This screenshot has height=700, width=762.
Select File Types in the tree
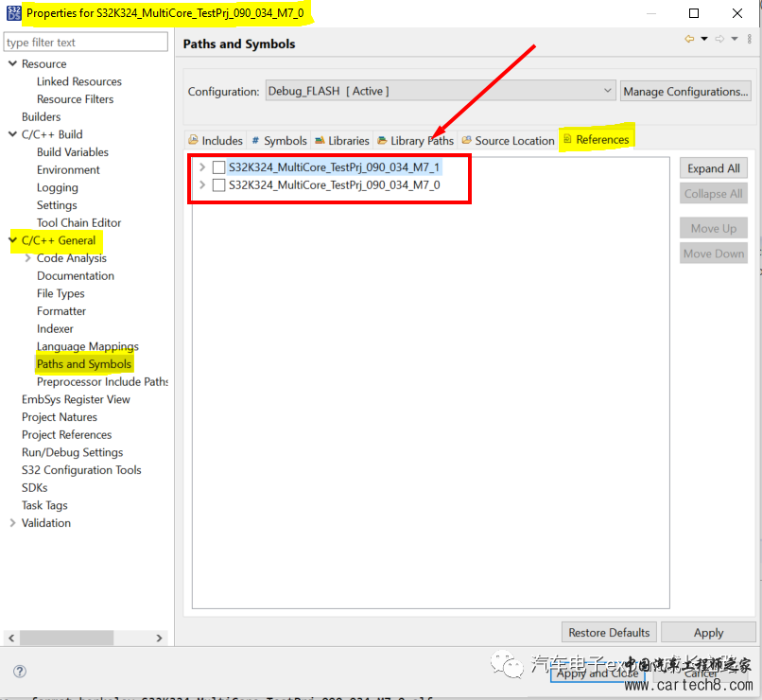coord(61,293)
